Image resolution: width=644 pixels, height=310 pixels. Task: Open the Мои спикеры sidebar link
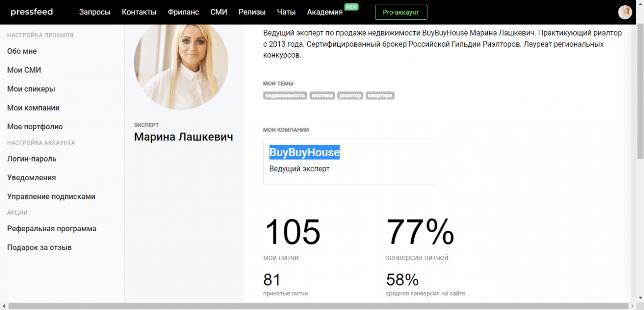coord(31,89)
